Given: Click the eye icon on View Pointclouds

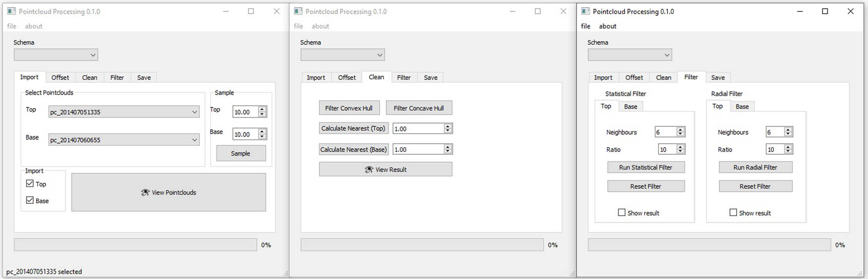Looking at the screenshot, I should [145, 192].
